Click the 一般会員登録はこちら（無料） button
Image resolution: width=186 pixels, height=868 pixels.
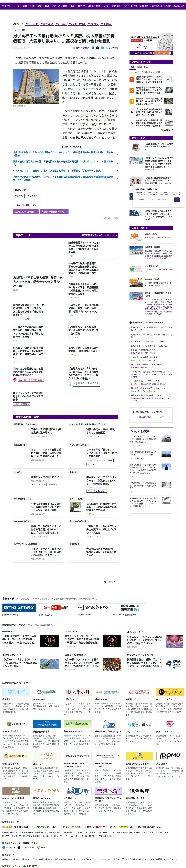151,417
